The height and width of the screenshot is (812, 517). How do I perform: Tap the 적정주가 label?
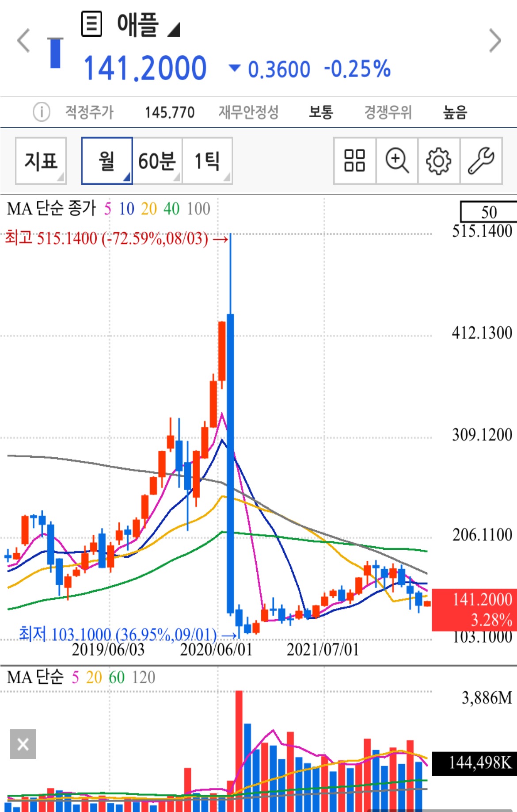[90, 112]
